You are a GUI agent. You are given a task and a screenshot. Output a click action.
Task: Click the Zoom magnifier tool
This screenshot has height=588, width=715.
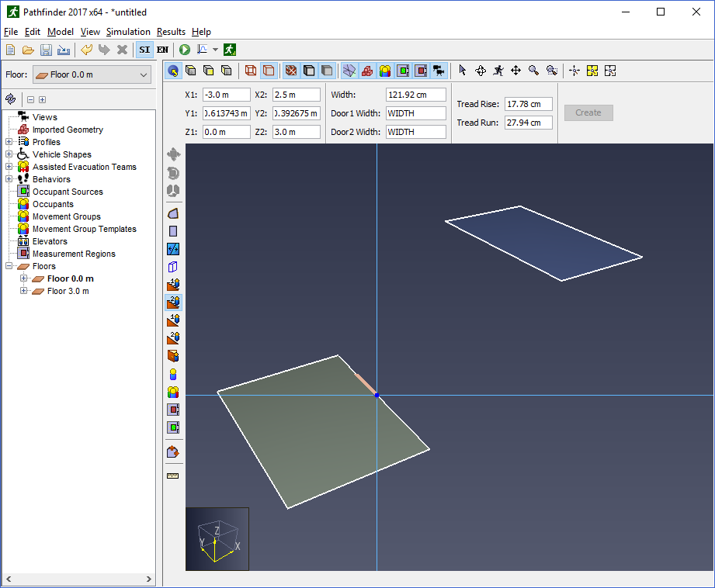[533, 71]
